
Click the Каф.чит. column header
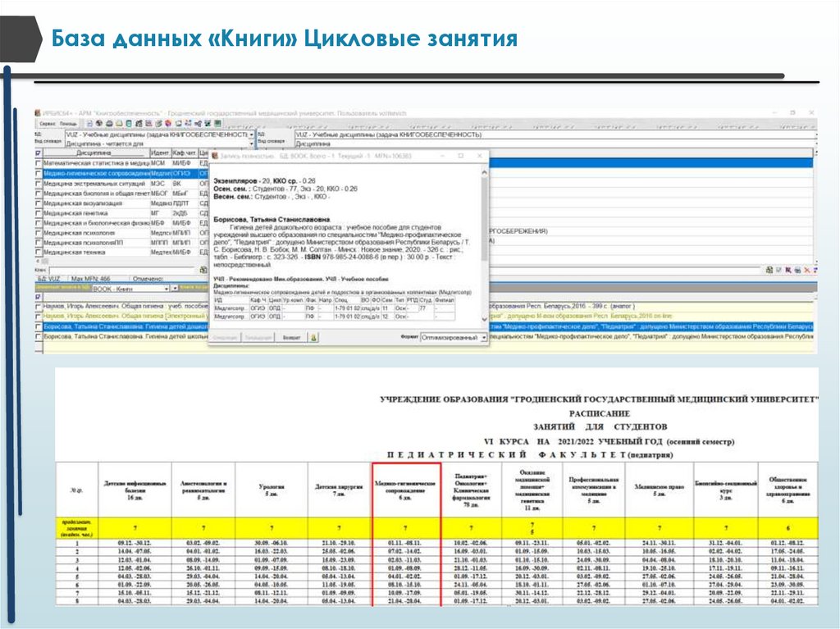pyautogui.click(x=185, y=153)
